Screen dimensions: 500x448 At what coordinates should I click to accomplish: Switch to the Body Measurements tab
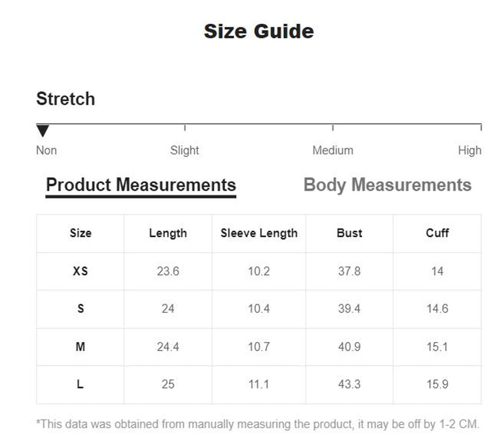[x=387, y=185]
